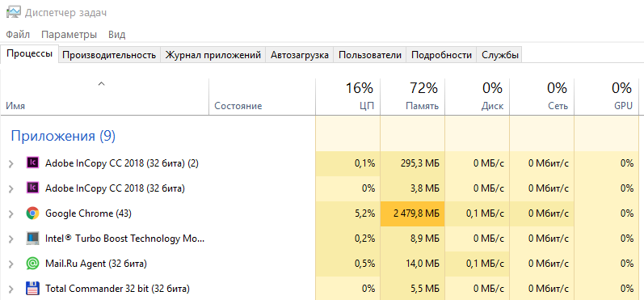The height and width of the screenshot is (300, 644).
Task: Expand the Mail.Ru Agent process entry
Action: pos(11,264)
